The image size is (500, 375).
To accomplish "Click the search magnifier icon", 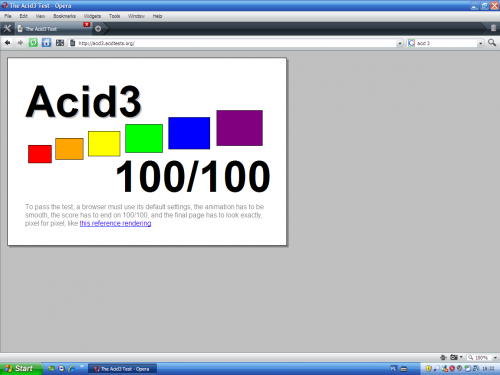I will (492, 43).
